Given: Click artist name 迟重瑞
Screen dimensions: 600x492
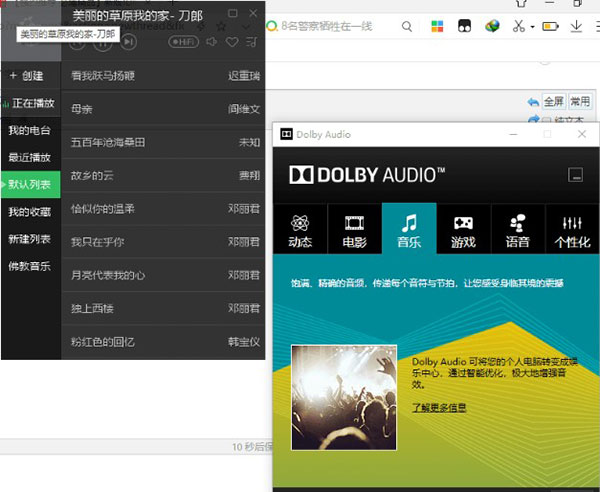Looking at the screenshot, I should click(244, 76).
